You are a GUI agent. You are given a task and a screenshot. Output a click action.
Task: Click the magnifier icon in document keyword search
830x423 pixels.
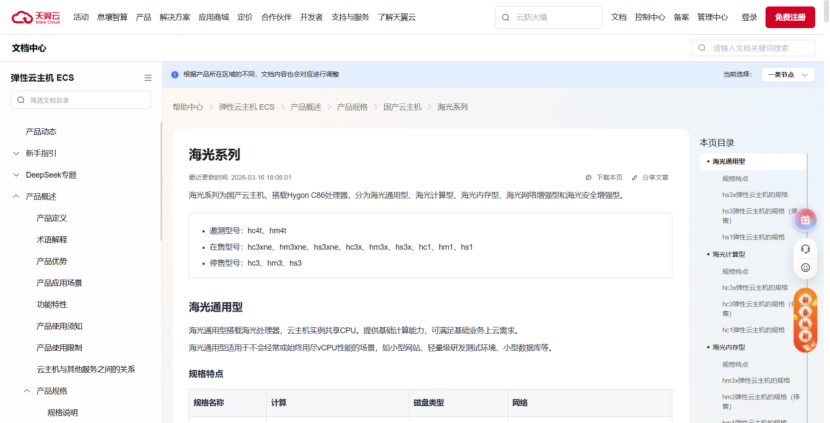[x=702, y=48]
